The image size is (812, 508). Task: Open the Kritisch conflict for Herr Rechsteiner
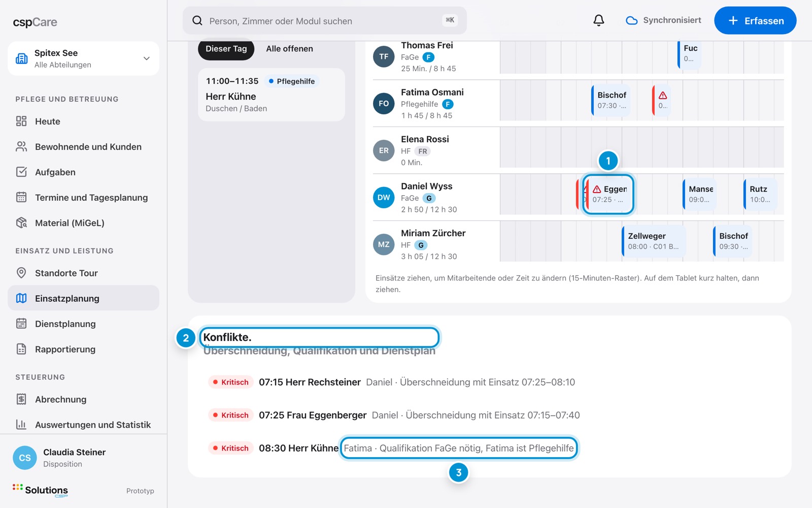click(391, 382)
